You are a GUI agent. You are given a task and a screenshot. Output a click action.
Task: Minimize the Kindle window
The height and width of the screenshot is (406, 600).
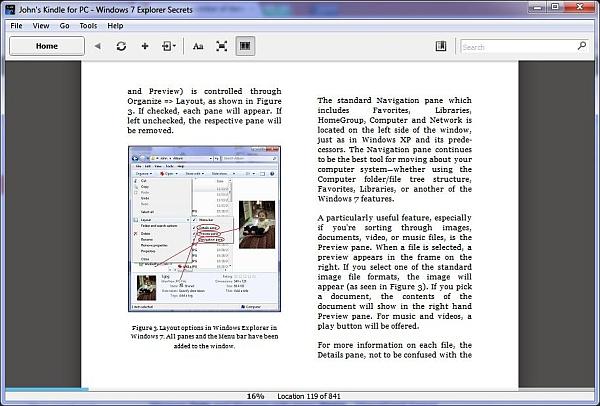(538, 7)
